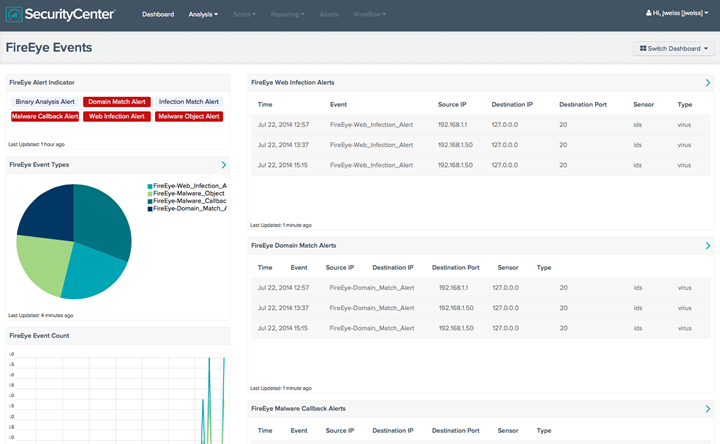Select the Domain Match row at 13:37
720x444 pixels.
480,308
